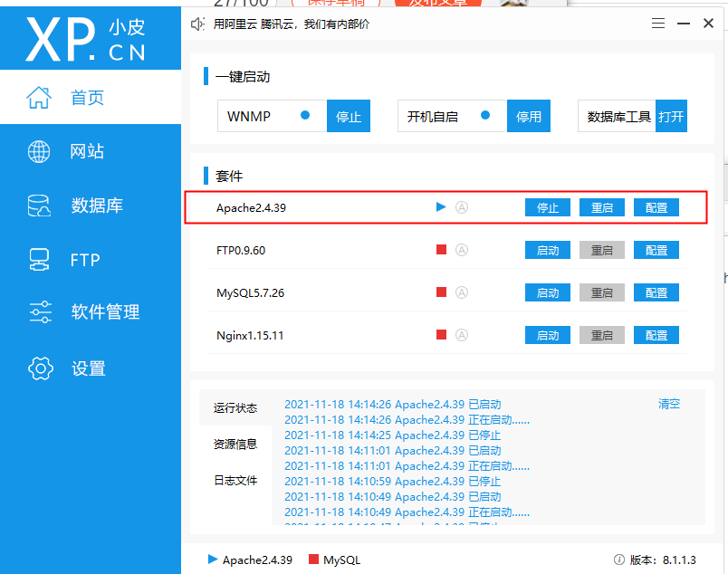Click the info icon beside version 8.1.1.3

tap(620, 560)
